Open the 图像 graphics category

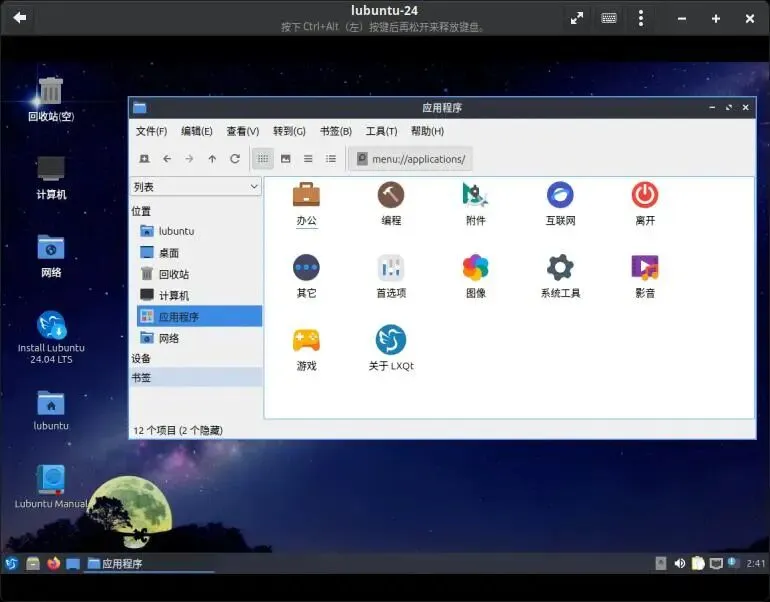click(x=475, y=276)
